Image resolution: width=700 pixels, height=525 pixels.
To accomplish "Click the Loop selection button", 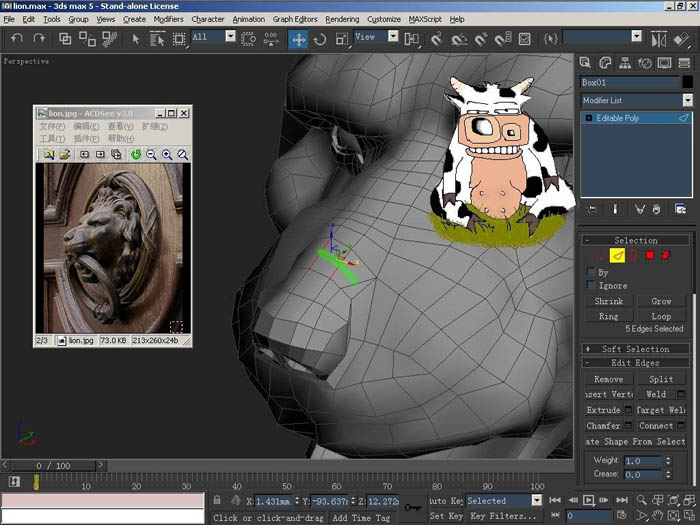I will pyautogui.click(x=661, y=316).
